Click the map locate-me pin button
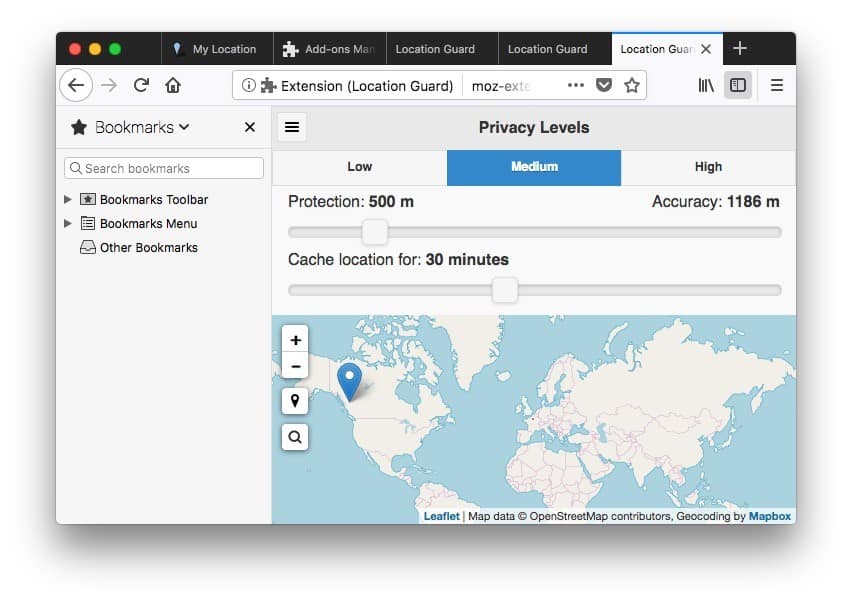 tap(295, 401)
